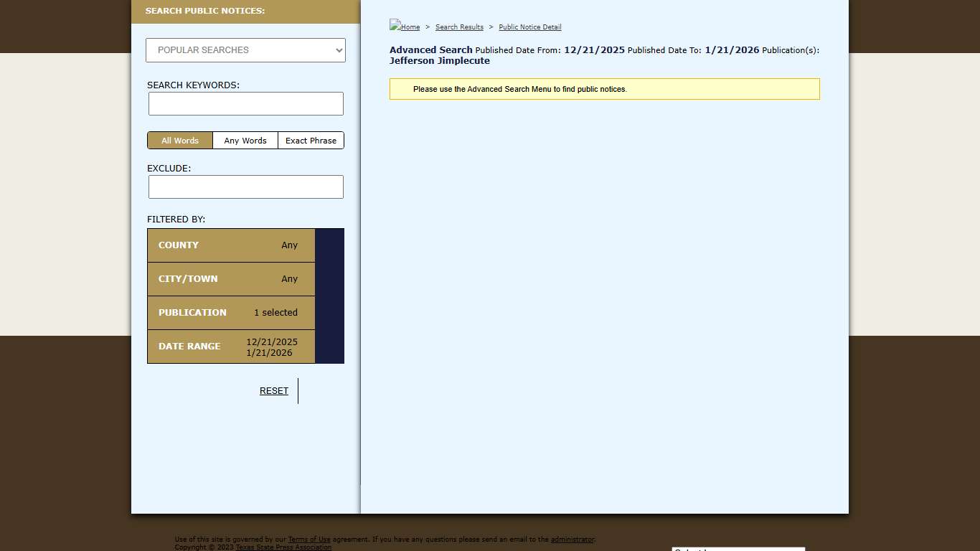Visit Texas State Press Association link
Viewport: 980px width, 551px height.
(x=283, y=547)
